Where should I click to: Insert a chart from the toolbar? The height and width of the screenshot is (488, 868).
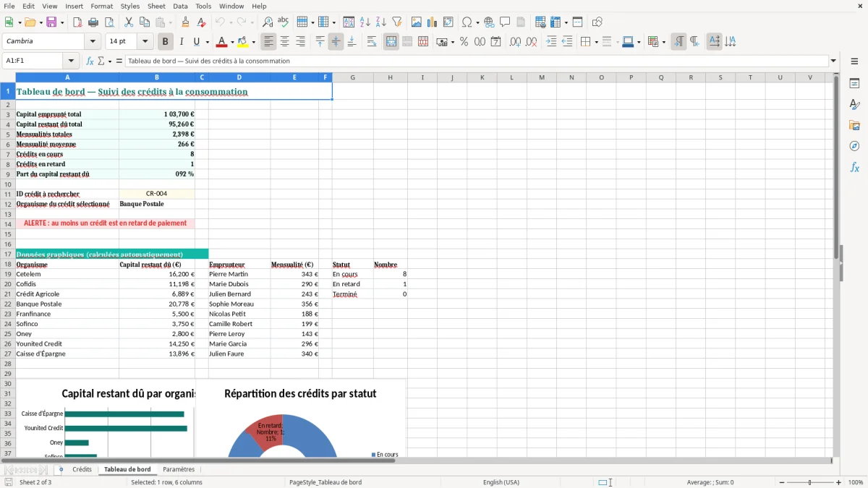coord(433,22)
